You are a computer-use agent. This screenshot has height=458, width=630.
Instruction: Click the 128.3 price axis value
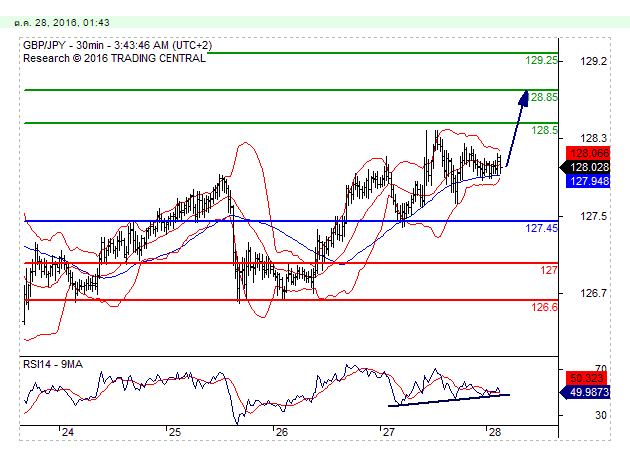pos(593,139)
